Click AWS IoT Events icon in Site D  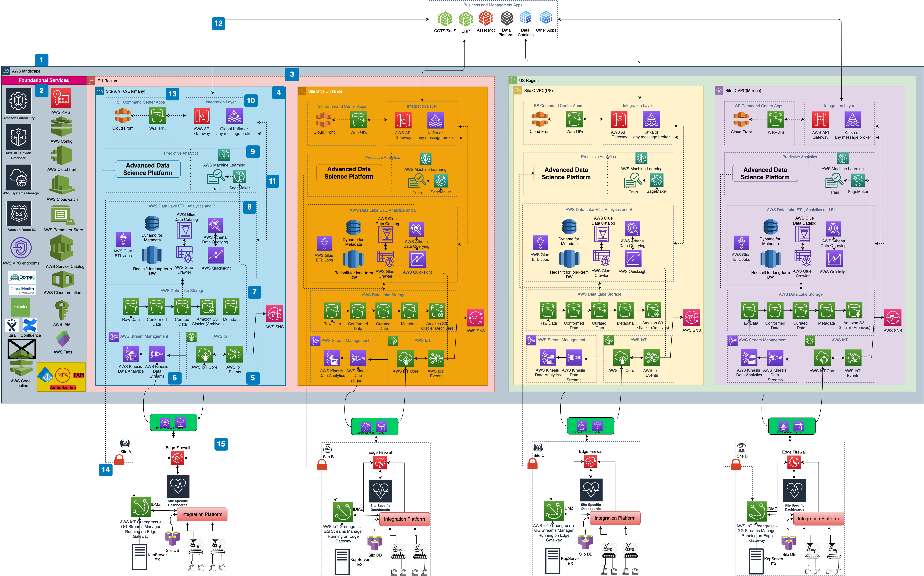click(x=853, y=358)
